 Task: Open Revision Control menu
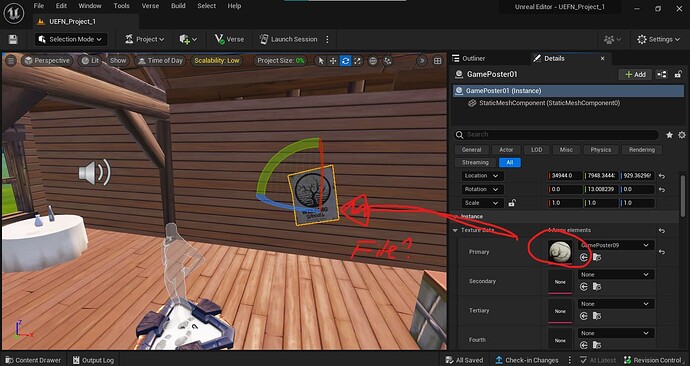coord(652,360)
